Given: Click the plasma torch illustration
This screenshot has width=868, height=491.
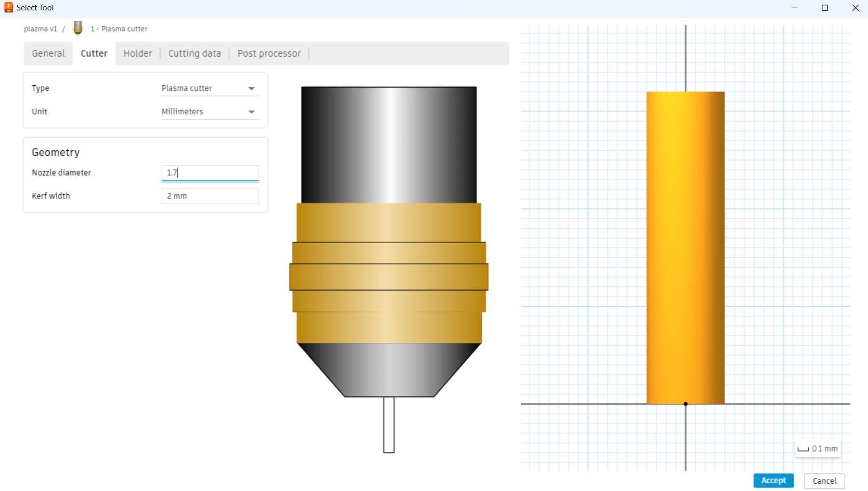Looking at the screenshot, I should (389, 270).
